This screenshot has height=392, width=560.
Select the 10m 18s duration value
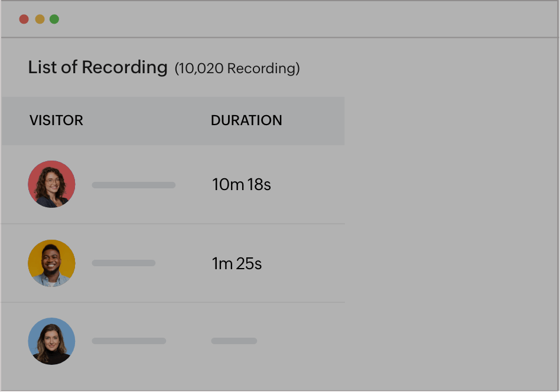[241, 185]
